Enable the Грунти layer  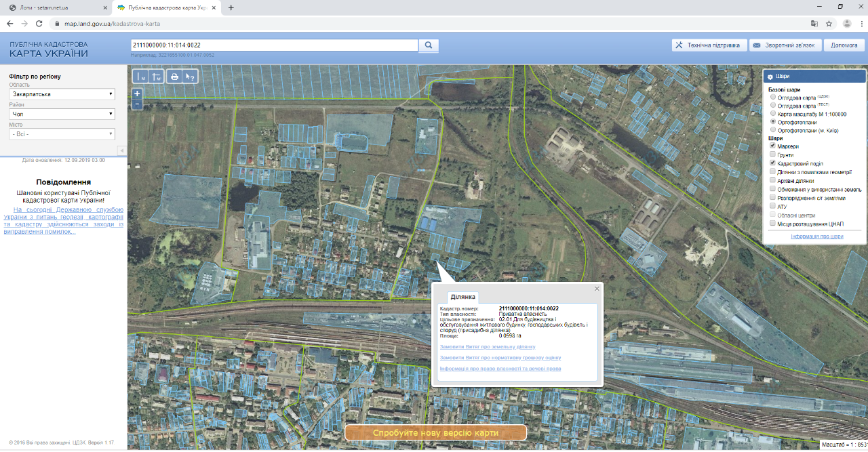point(772,155)
